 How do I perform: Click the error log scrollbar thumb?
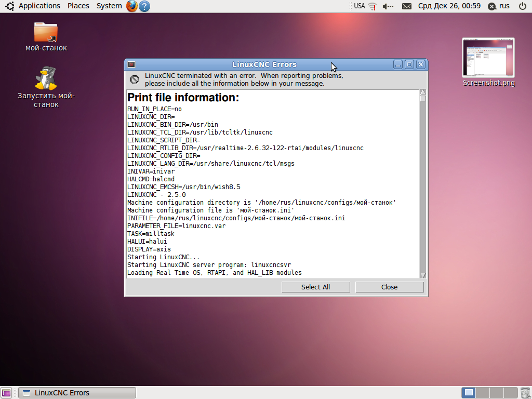click(x=423, y=99)
